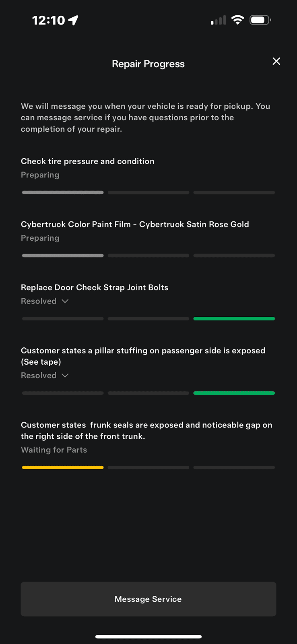Tap the battery indicator icon
This screenshot has height=644, width=297.
tap(260, 20)
